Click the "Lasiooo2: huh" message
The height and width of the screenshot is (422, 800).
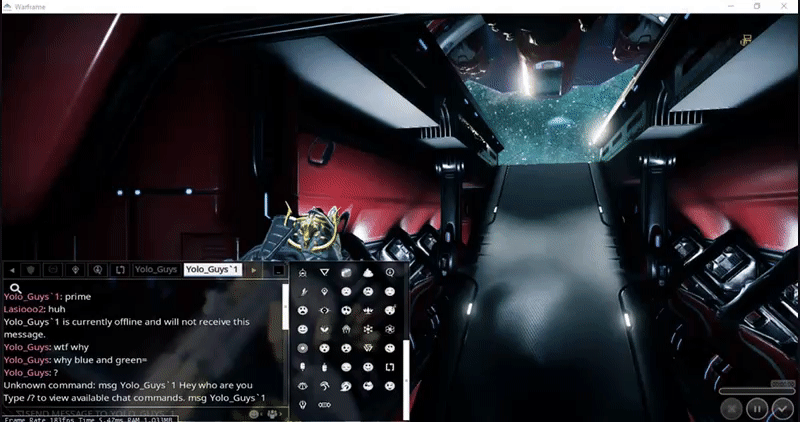point(34,309)
